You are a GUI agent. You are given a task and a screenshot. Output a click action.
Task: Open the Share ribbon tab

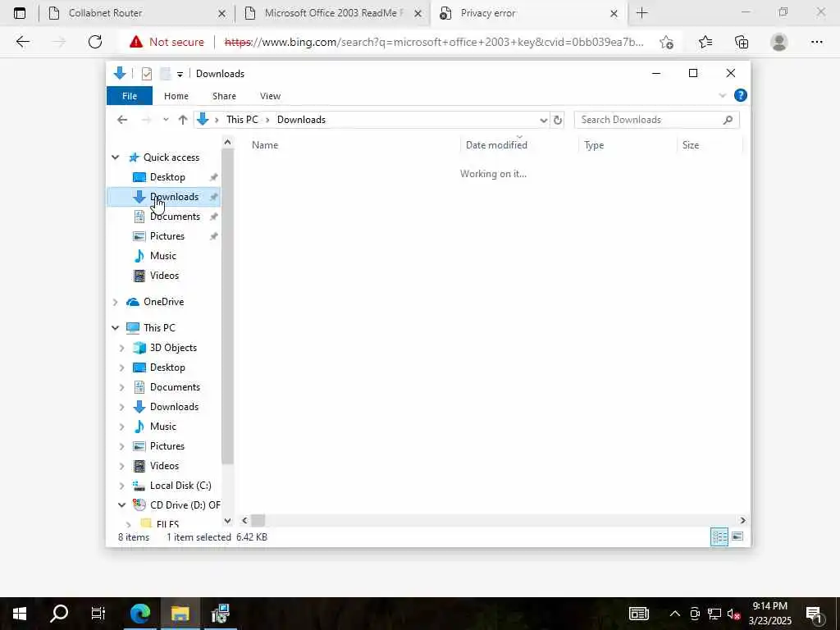[224, 96]
